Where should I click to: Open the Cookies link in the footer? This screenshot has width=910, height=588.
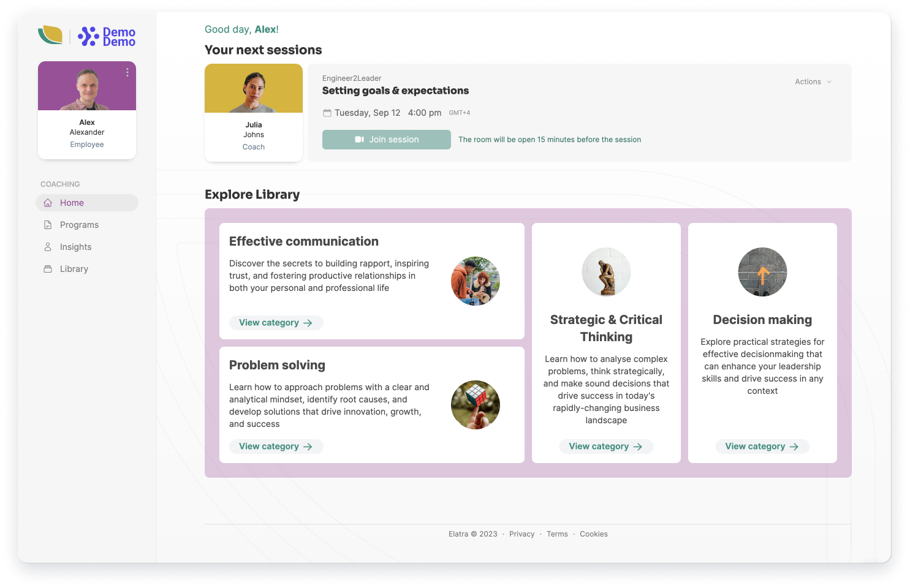pyautogui.click(x=593, y=533)
